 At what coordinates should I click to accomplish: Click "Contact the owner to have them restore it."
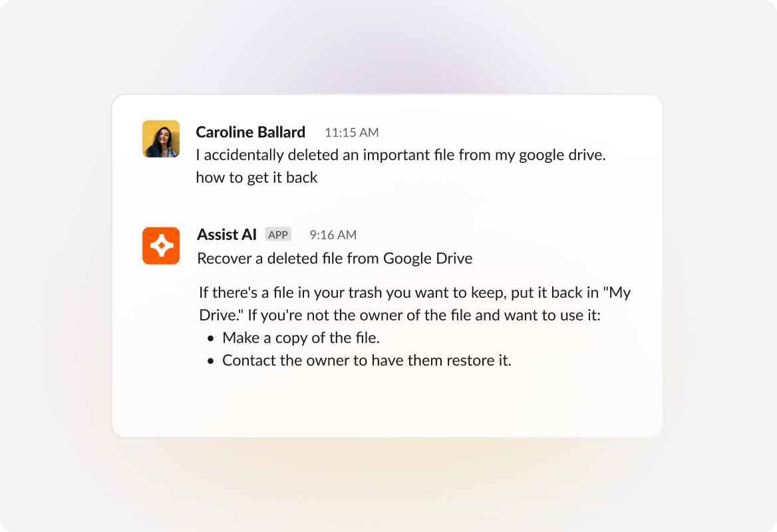(367, 361)
